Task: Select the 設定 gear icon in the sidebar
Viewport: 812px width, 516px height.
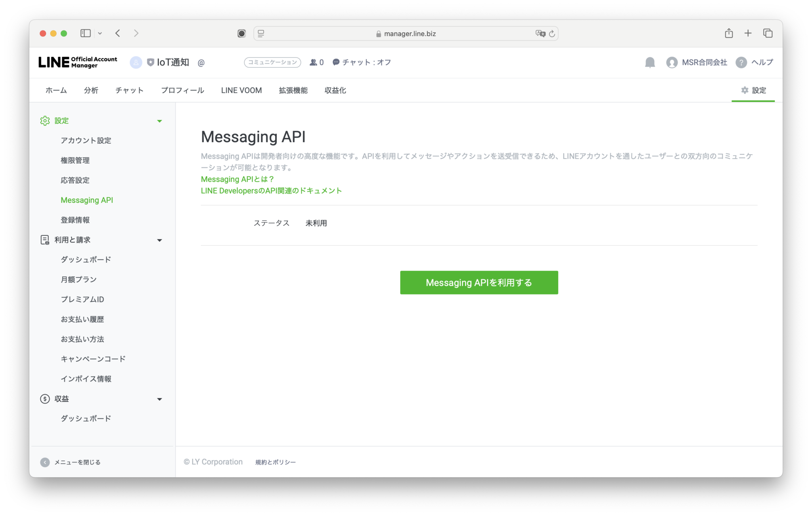Action: click(x=45, y=120)
